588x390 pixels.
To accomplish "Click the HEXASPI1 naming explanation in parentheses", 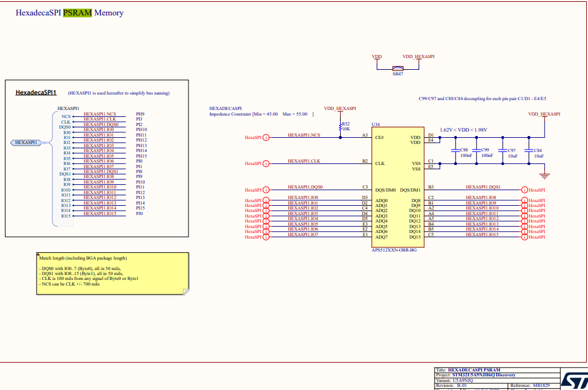I will tap(119, 93).
